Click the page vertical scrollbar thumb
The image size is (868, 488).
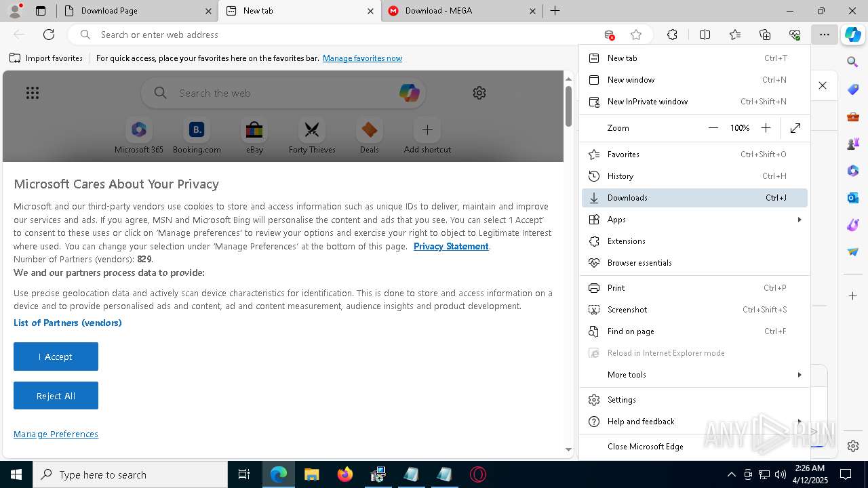tap(568, 106)
